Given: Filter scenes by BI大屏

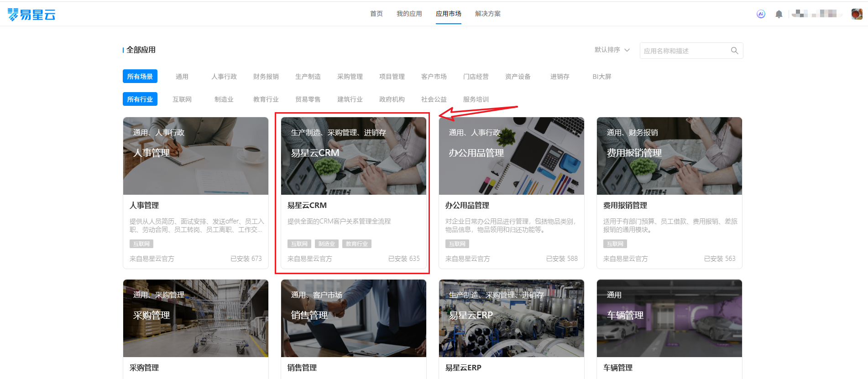Looking at the screenshot, I should [602, 77].
